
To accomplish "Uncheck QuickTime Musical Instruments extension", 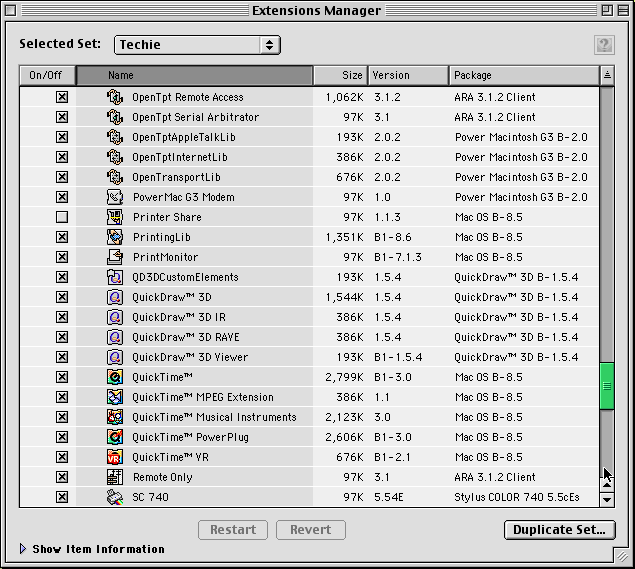I will 62,417.
